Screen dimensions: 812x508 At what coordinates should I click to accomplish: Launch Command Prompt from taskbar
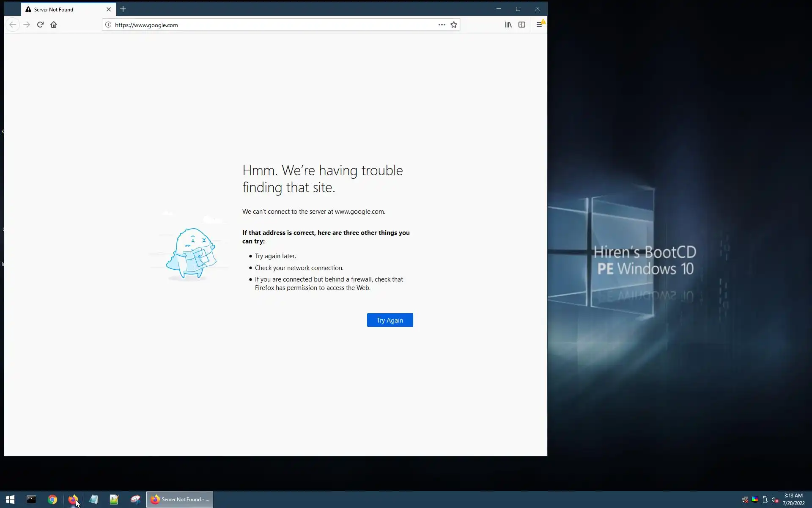click(31, 500)
